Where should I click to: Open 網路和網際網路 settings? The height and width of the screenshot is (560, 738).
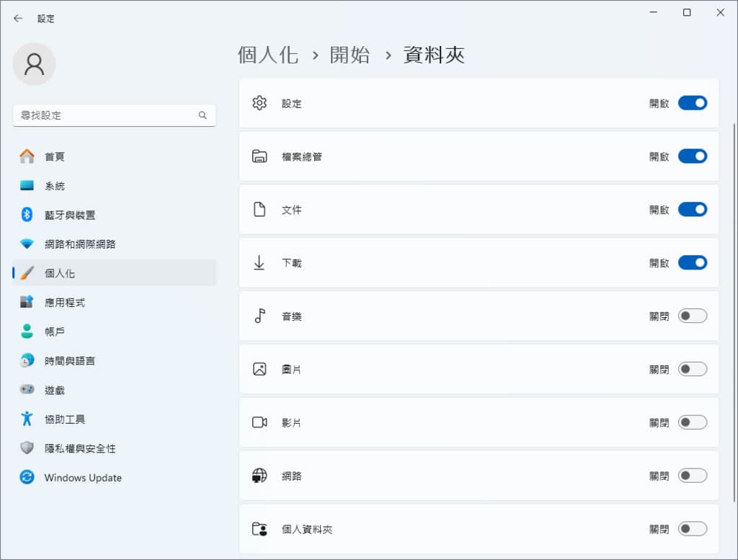tap(114, 244)
